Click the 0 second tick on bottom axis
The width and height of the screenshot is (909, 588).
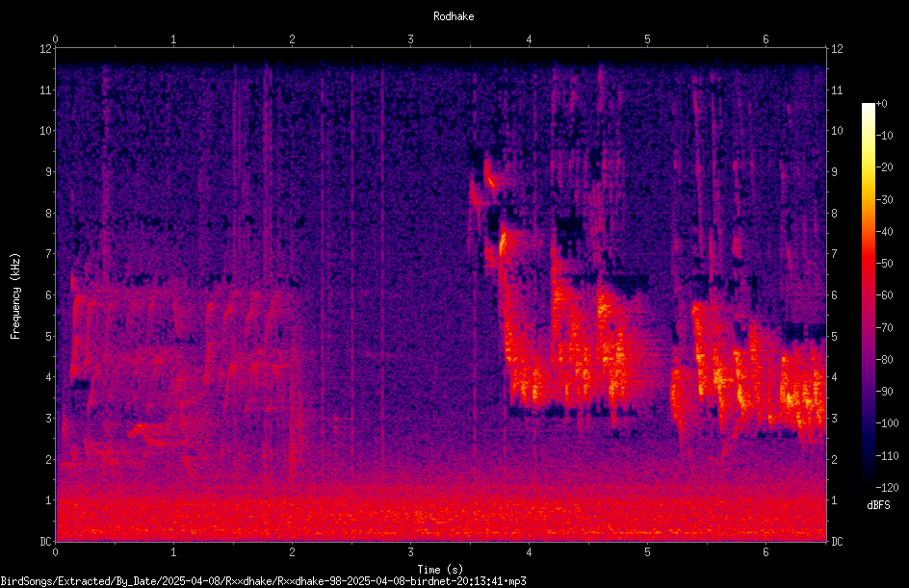click(55, 552)
